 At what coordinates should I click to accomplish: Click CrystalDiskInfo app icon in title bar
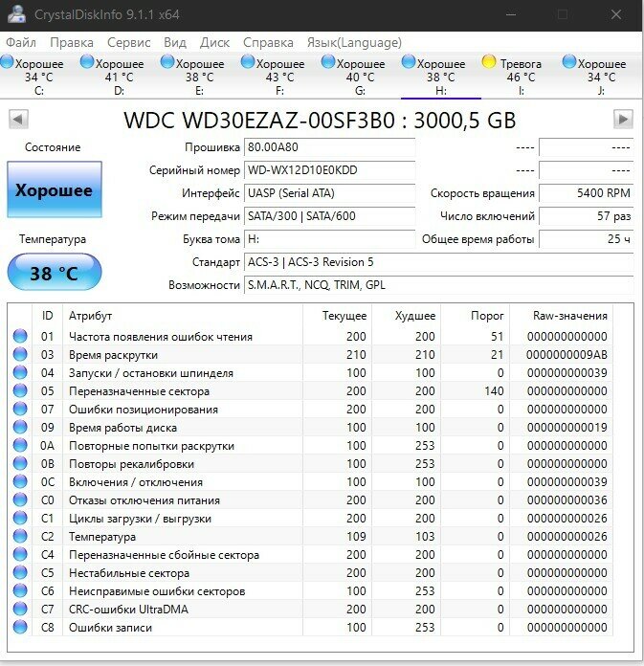[16, 14]
